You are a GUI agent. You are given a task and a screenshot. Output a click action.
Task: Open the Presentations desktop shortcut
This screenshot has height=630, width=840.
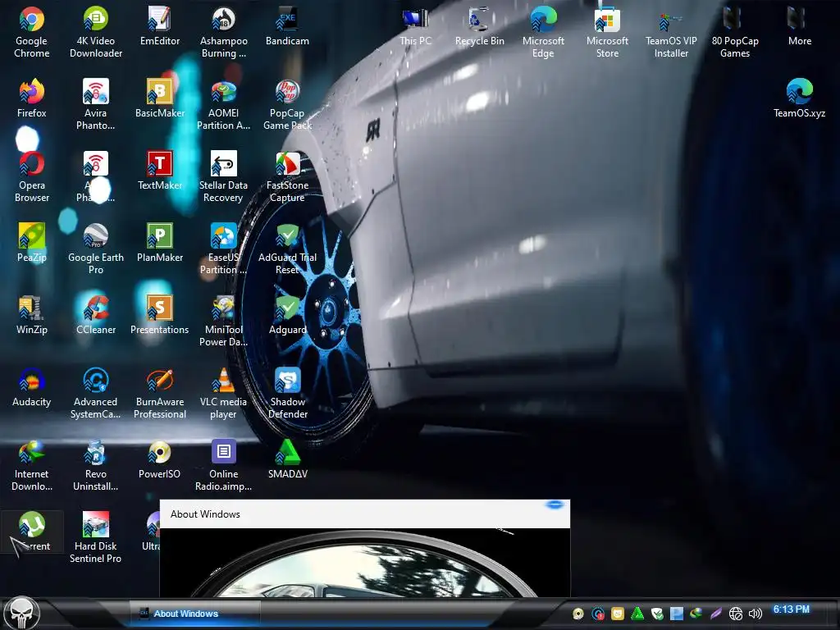(160, 315)
